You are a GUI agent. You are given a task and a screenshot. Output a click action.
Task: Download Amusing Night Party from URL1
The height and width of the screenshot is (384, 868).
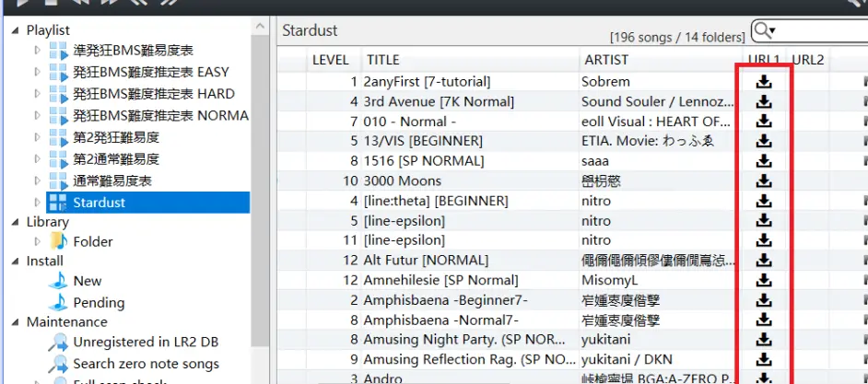[x=764, y=339]
